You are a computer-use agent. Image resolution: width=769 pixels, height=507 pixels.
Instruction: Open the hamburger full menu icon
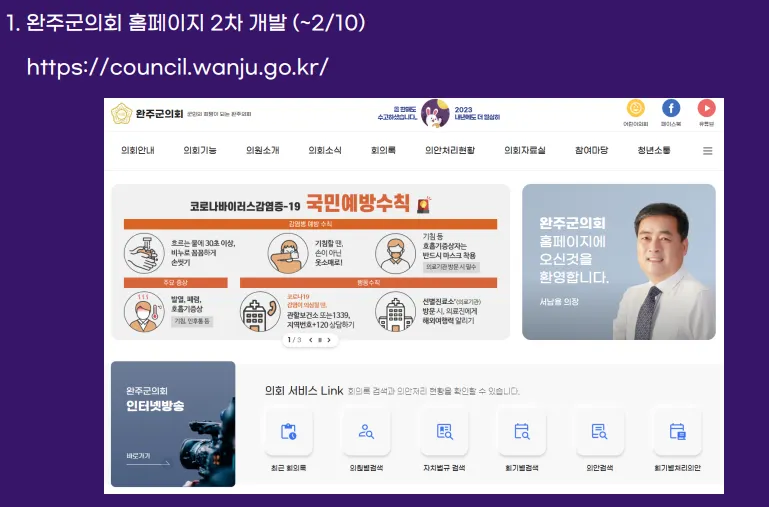coord(707,151)
